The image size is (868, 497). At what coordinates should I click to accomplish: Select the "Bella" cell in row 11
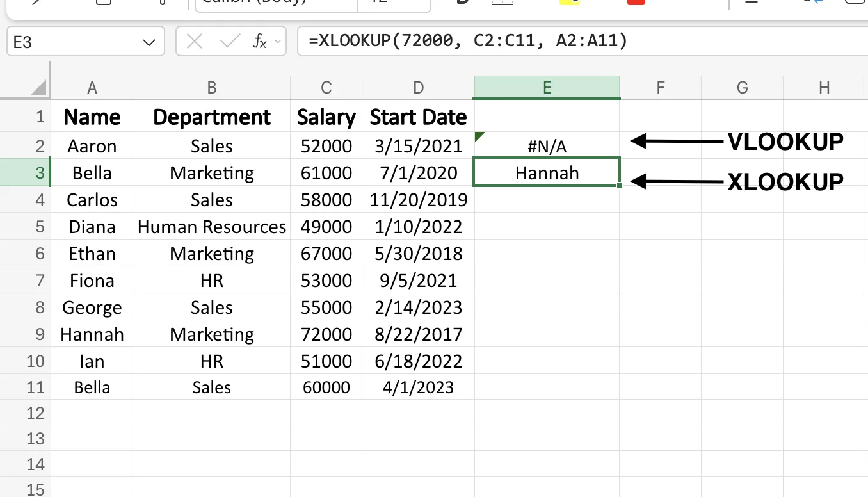[x=92, y=387]
